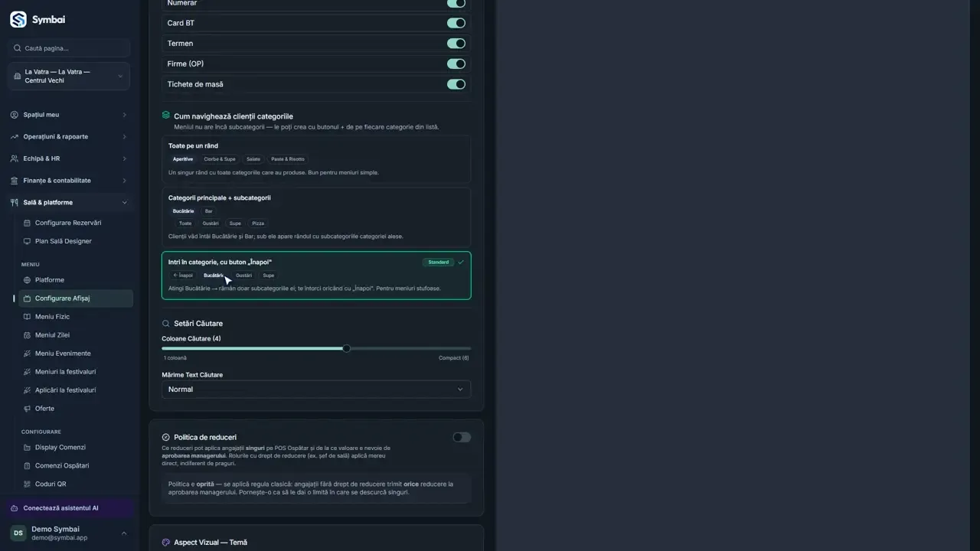This screenshot has width=980, height=551.
Task: Click the search magnifier icon in sidebar
Action: 18,48
